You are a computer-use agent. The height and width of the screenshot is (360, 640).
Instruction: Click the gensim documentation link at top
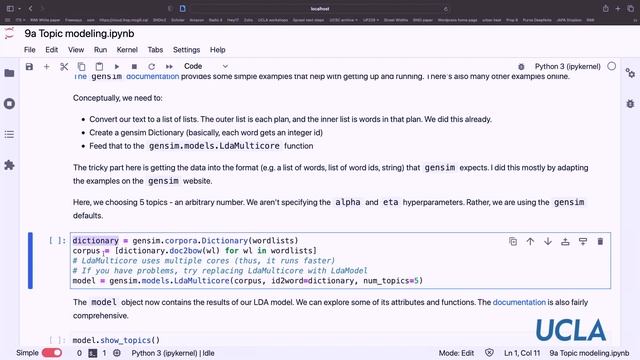(153, 76)
